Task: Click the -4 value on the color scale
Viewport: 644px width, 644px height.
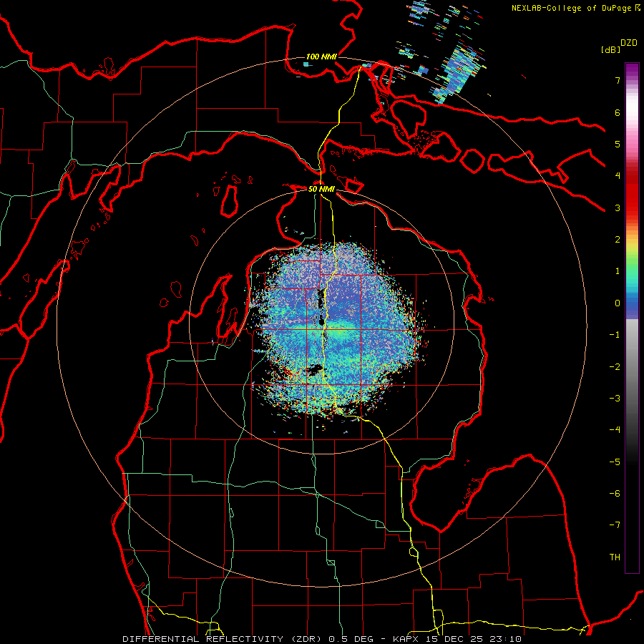Action: [615, 430]
